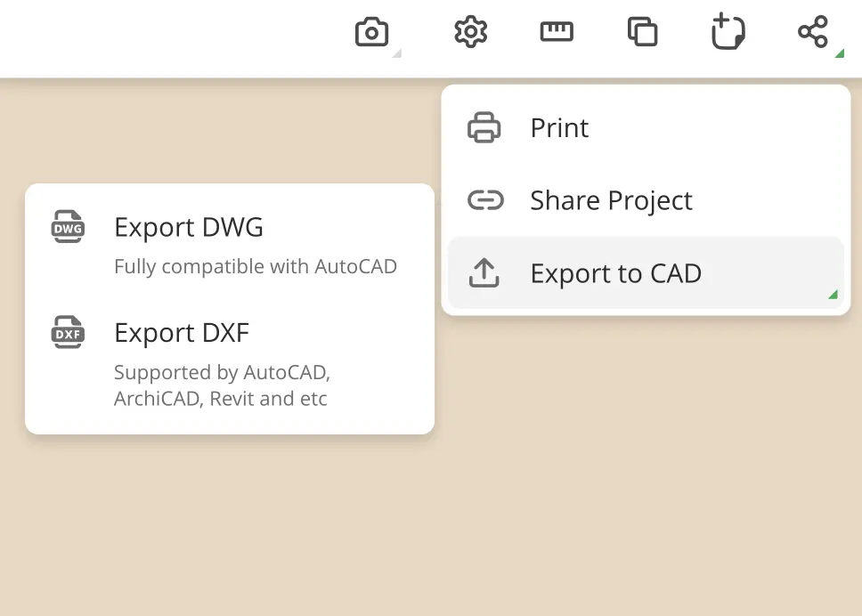The height and width of the screenshot is (616, 862).
Task: Choose Print from the share menu
Action: coord(559,128)
